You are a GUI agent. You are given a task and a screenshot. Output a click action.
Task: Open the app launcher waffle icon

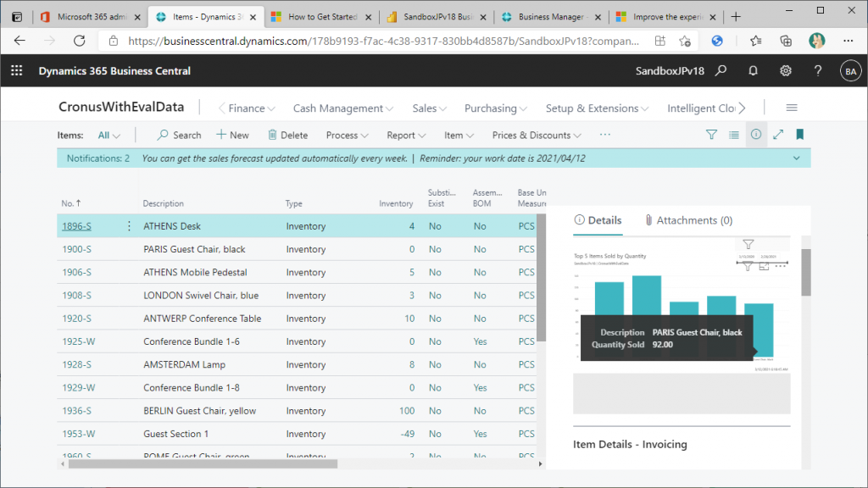click(17, 70)
